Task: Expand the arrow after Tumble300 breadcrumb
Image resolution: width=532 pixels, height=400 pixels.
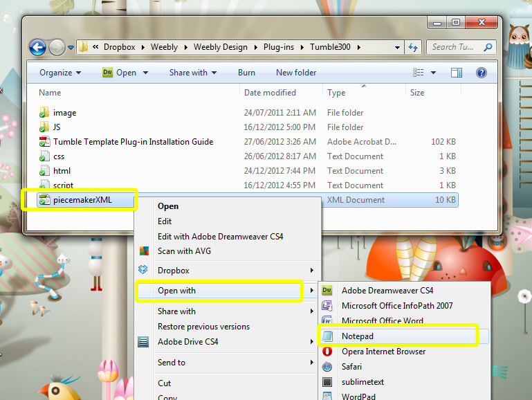Action: [x=358, y=47]
